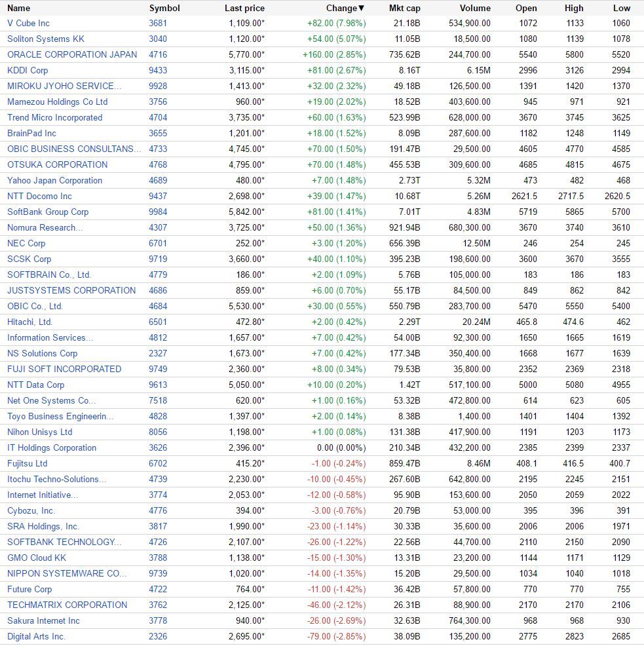The image size is (644, 646).
Task: Click ticker symbol 2326
Action: point(158,637)
